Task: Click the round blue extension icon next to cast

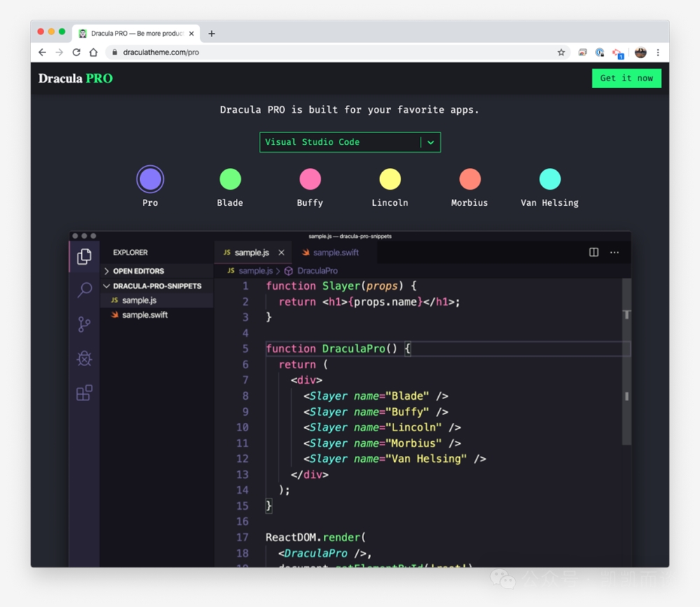Action: coord(600,53)
